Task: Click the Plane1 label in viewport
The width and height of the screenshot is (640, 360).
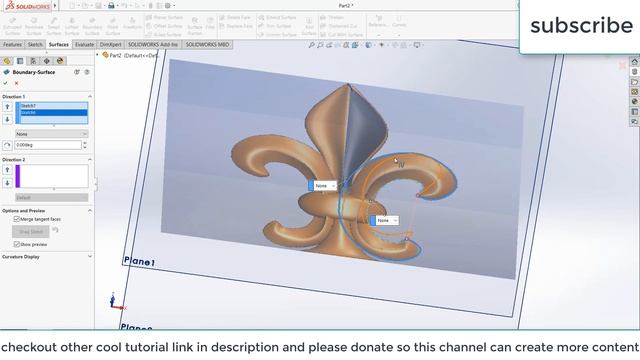Action: (139, 262)
